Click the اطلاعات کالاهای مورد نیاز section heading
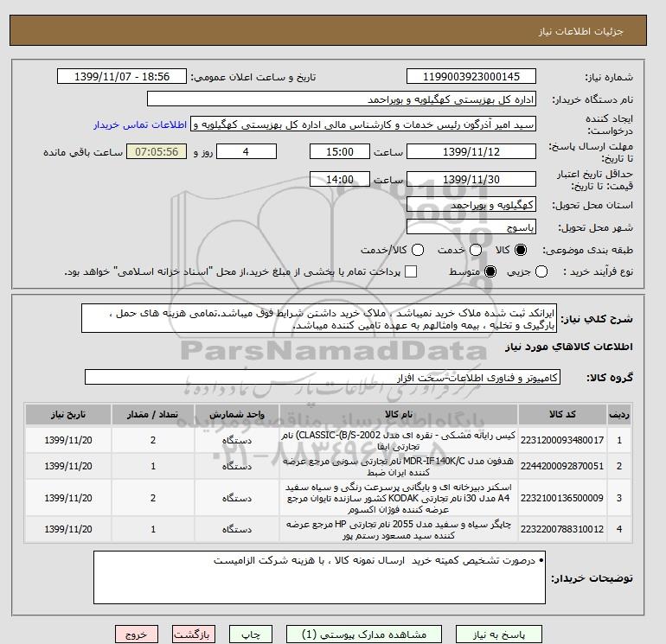This screenshot has height=644, width=666. pyautogui.click(x=569, y=347)
